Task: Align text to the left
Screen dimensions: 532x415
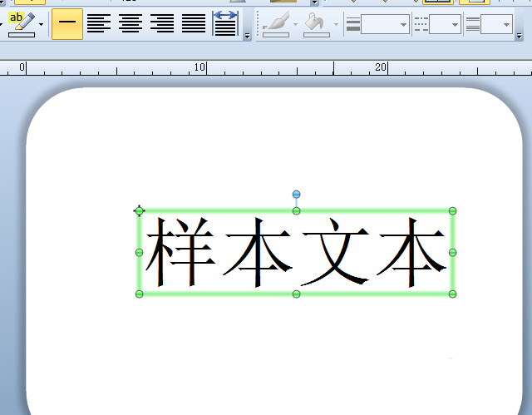Action: tap(99, 24)
